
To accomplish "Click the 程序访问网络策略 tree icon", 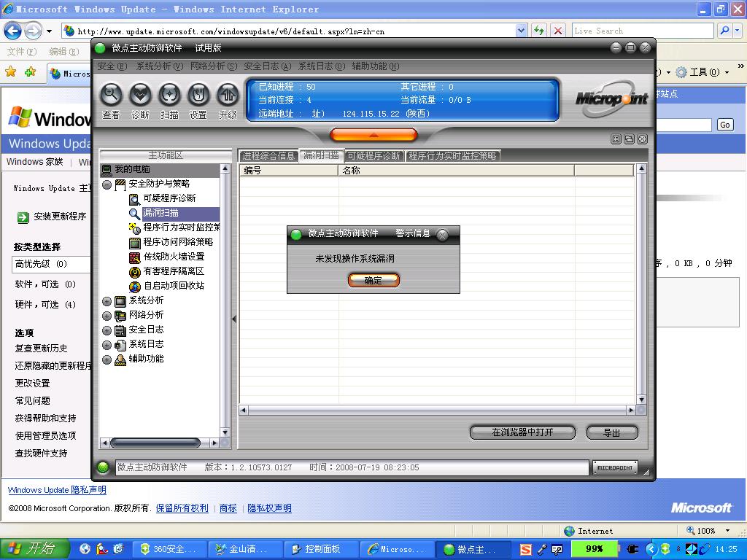I will pos(135,243).
